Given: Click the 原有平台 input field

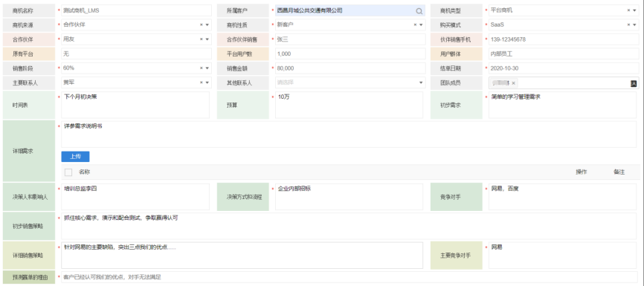Looking at the screenshot, I should point(136,53).
